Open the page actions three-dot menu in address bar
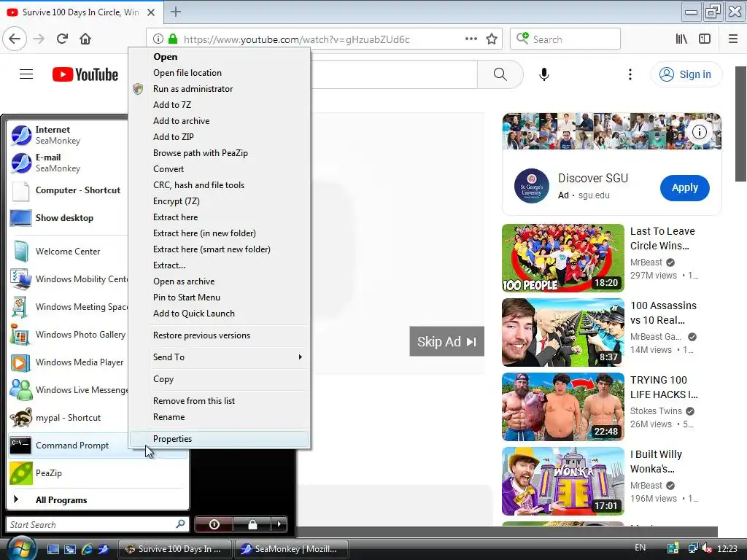Image resolution: width=747 pixels, height=560 pixels. click(x=471, y=39)
